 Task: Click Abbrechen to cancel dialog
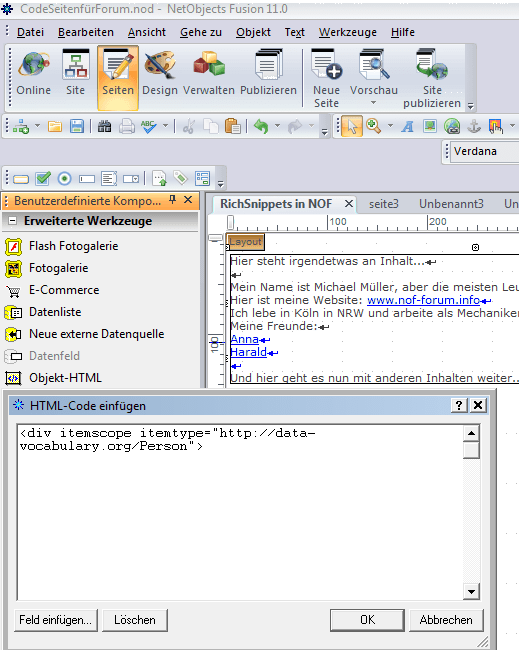click(446, 620)
